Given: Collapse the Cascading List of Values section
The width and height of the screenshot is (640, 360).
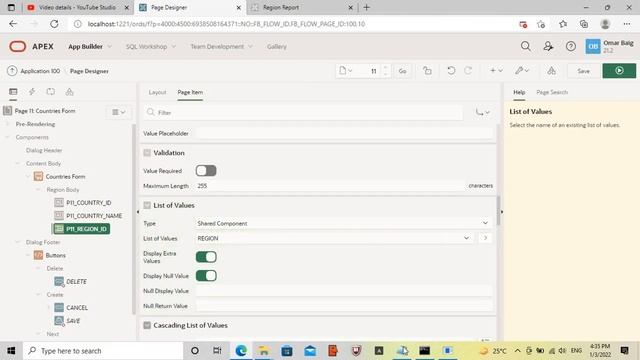Looking at the screenshot, I should pos(147,325).
